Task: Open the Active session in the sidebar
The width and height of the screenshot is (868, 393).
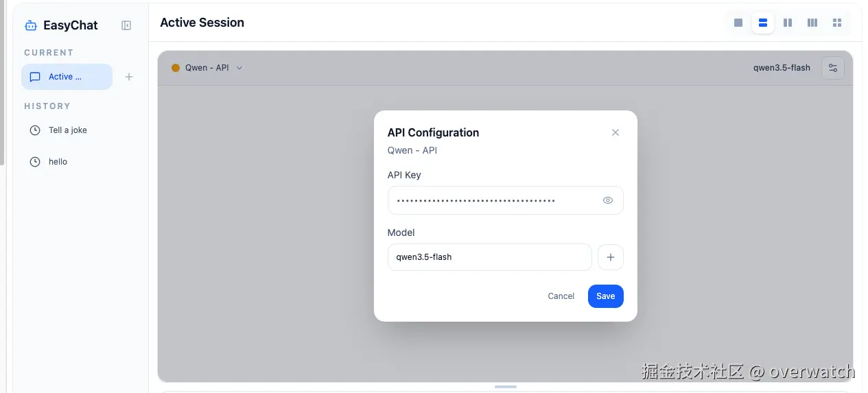Action: 67,77
